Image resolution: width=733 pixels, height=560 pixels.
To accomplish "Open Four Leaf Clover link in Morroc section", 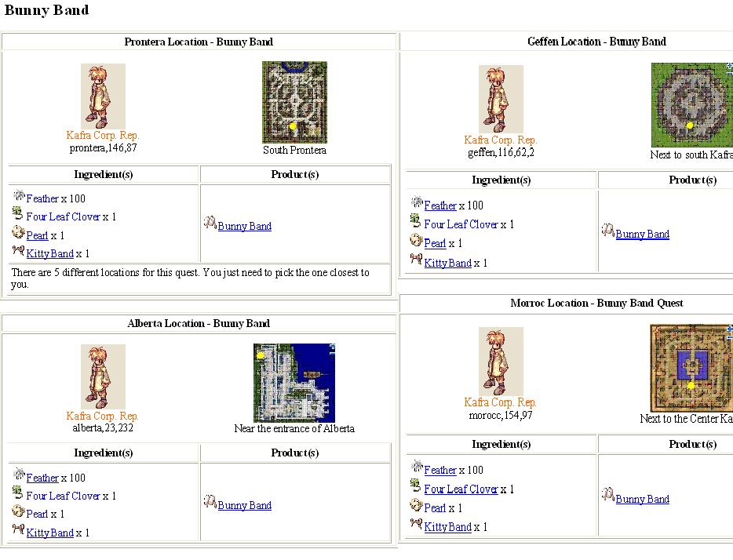I will (x=461, y=489).
